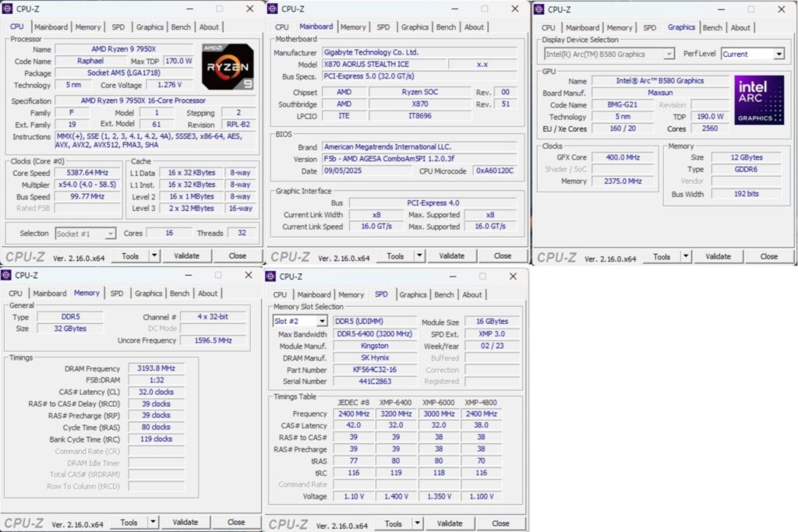The image size is (798, 532).
Task: Click the Gigabyte Technology Co. Ltd. manufacturer field
Action: [420, 52]
